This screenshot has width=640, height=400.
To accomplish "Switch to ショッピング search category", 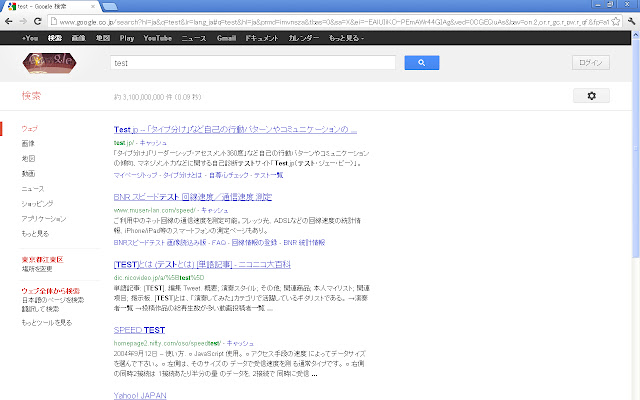I will click(37, 203).
